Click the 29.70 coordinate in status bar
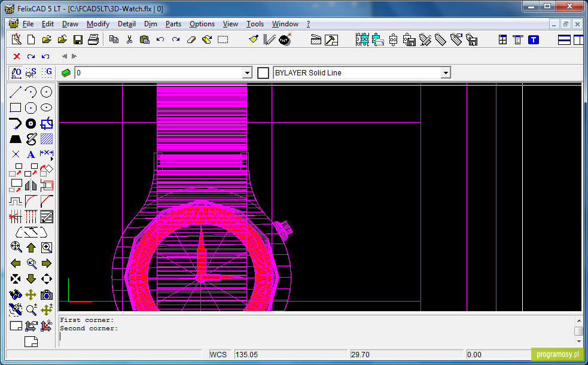The image size is (588, 365). [407, 354]
